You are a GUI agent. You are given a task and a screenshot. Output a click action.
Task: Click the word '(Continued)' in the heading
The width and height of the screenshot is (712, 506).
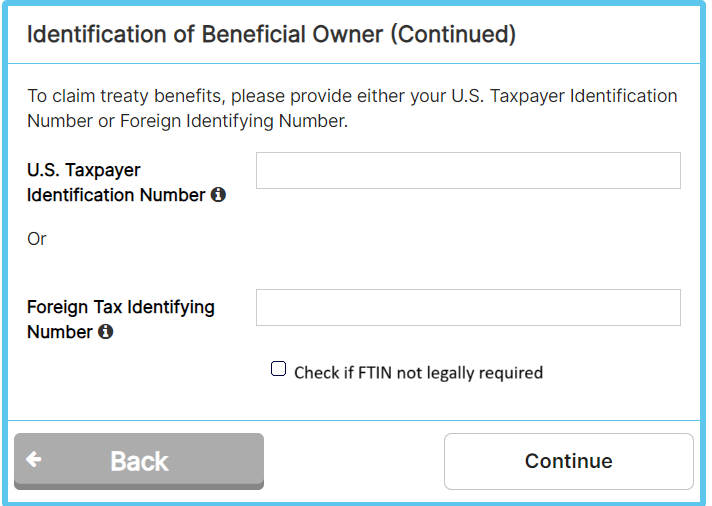pyautogui.click(x=453, y=35)
